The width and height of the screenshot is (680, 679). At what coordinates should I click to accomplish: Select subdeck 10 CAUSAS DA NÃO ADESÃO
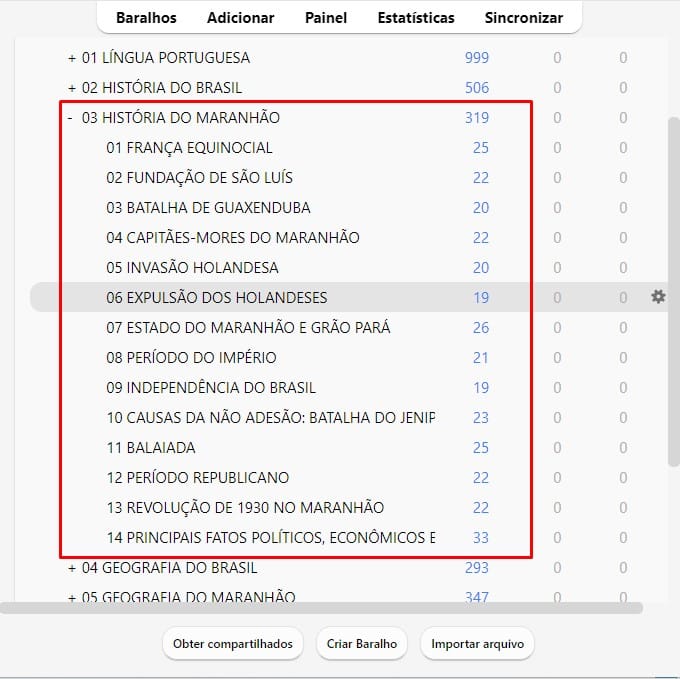pyautogui.click(x=271, y=417)
